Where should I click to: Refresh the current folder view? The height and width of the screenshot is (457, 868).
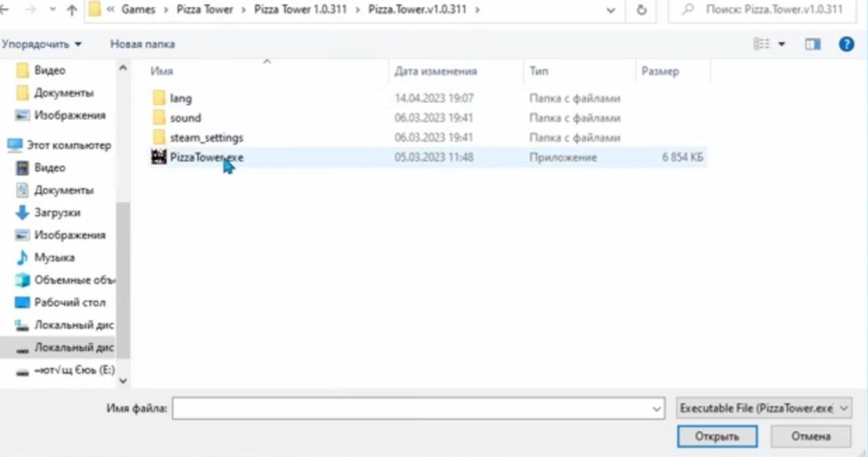[x=641, y=11]
